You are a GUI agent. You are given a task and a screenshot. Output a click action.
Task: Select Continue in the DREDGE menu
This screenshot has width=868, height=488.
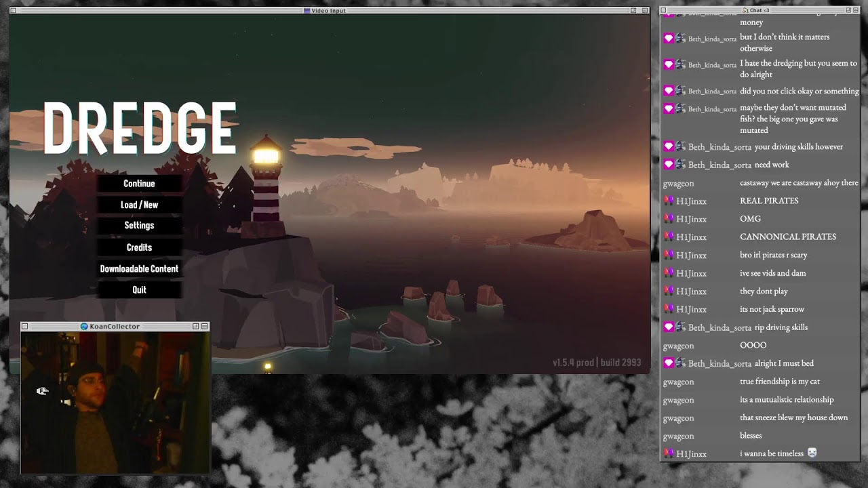[139, 184]
